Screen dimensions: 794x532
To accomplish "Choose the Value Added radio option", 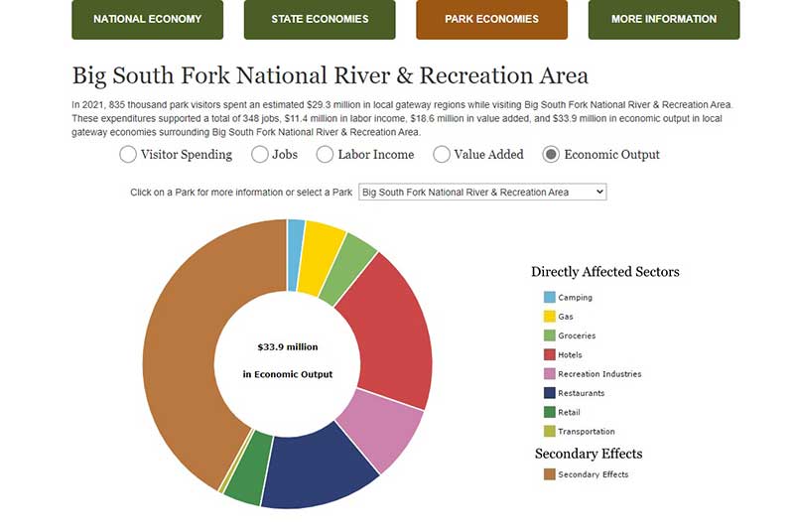I will pyautogui.click(x=441, y=155).
